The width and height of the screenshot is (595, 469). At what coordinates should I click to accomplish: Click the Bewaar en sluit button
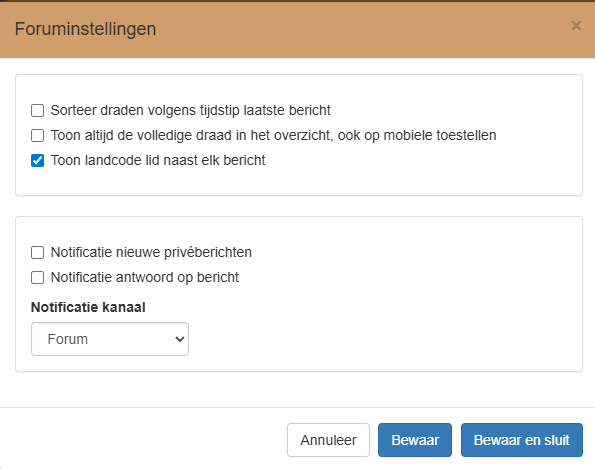(522, 440)
